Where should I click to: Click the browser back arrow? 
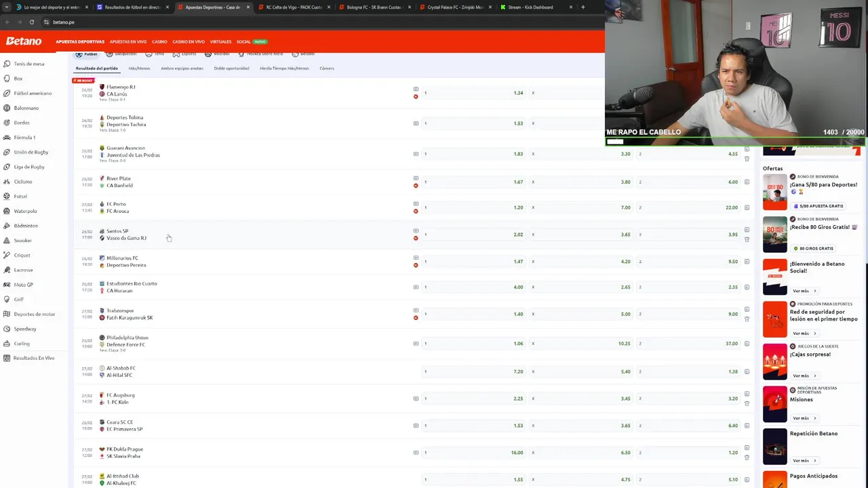click(7, 22)
